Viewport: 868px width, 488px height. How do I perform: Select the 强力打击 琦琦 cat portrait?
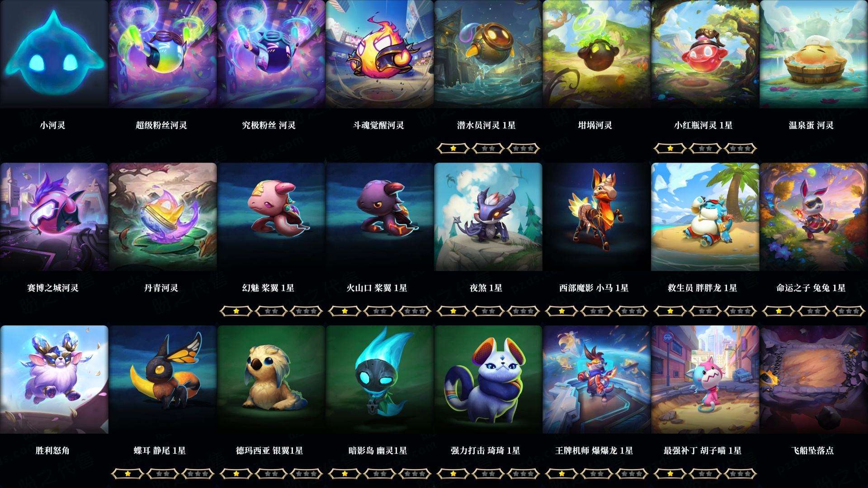(x=488, y=380)
